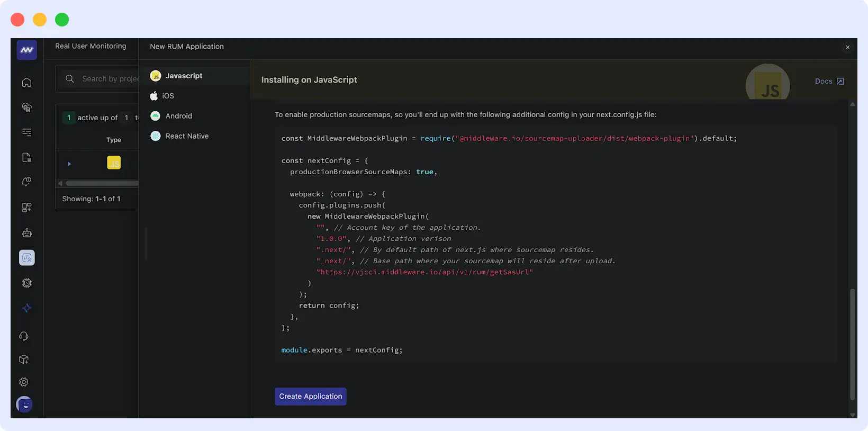Click the 'productionBrowserSourceMaps: true,' code line
The height and width of the screenshot is (431, 868).
(364, 172)
